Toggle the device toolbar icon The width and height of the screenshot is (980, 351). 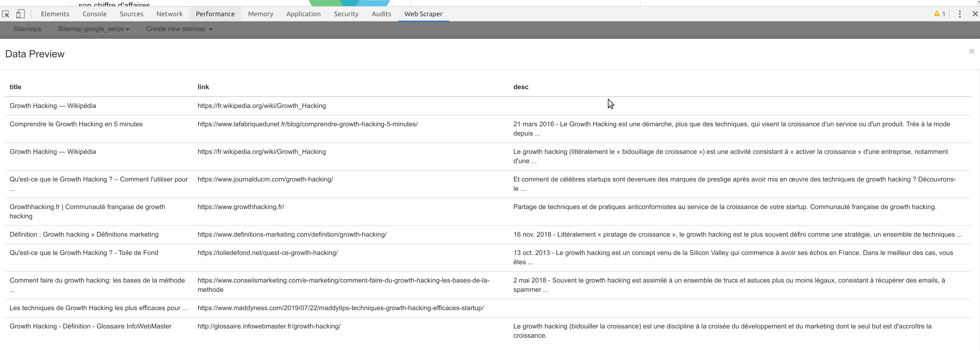[20, 14]
